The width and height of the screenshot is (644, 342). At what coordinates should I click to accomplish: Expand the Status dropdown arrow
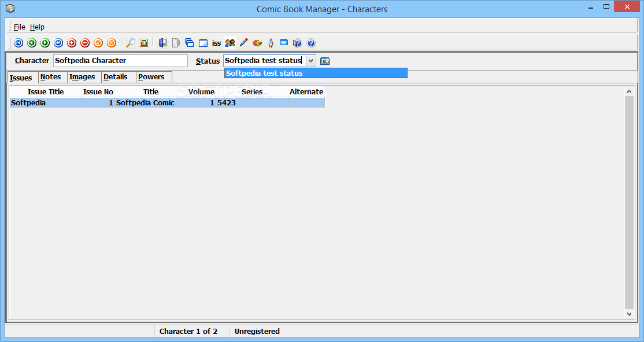tap(311, 61)
